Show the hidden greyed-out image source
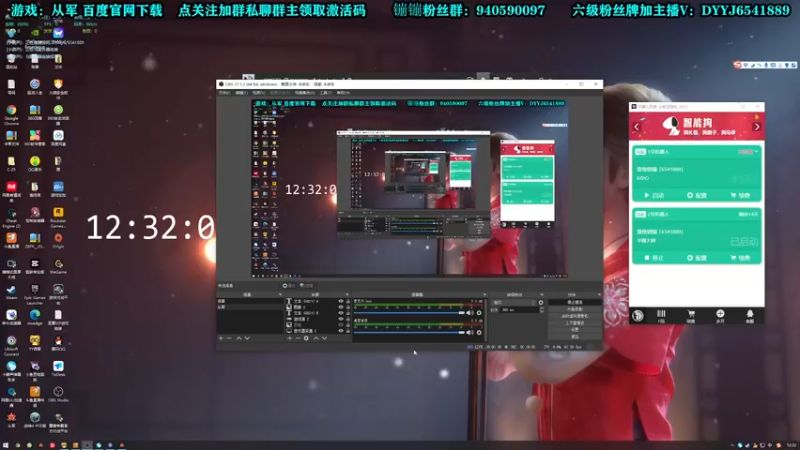This screenshot has height=450, width=800. pyautogui.click(x=341, y=325)
